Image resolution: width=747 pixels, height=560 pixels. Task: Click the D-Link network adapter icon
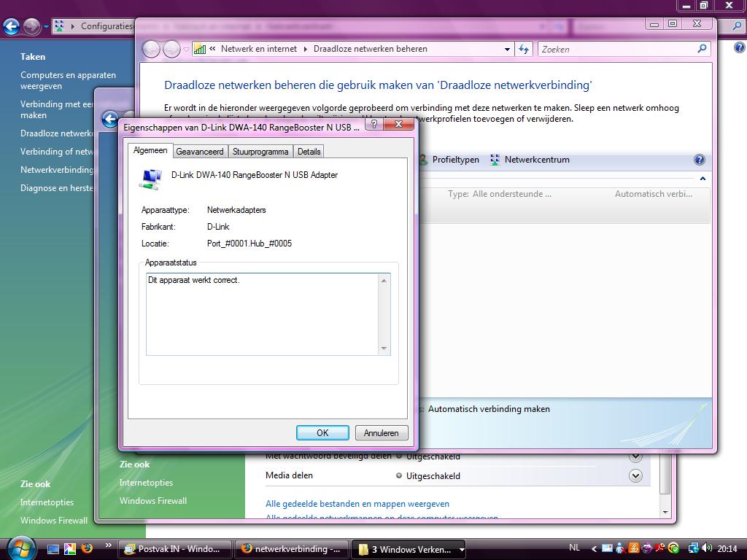tap(150, 179)
